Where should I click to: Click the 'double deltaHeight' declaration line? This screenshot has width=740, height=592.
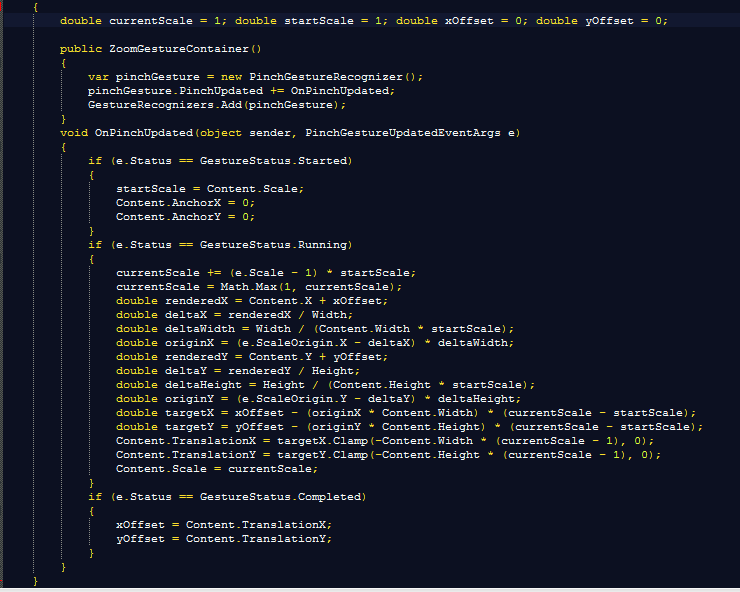tap(326, 385)
